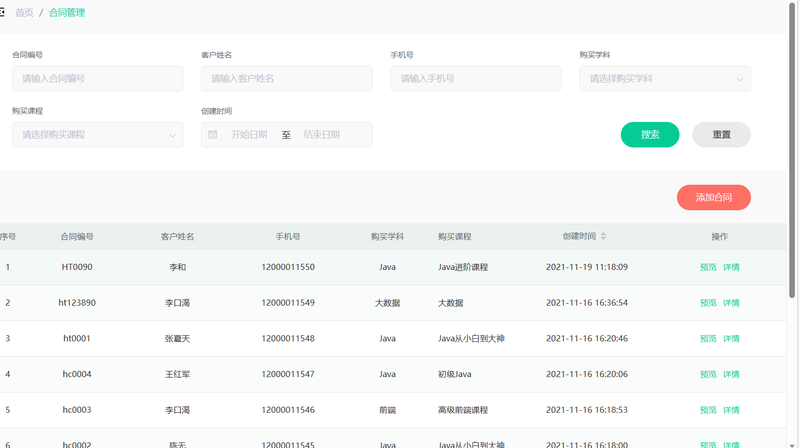The height and width of the screenshot is (448, 800).
Task: Open the 购买课程 dropdown
Action: click(x=97, y=135)
